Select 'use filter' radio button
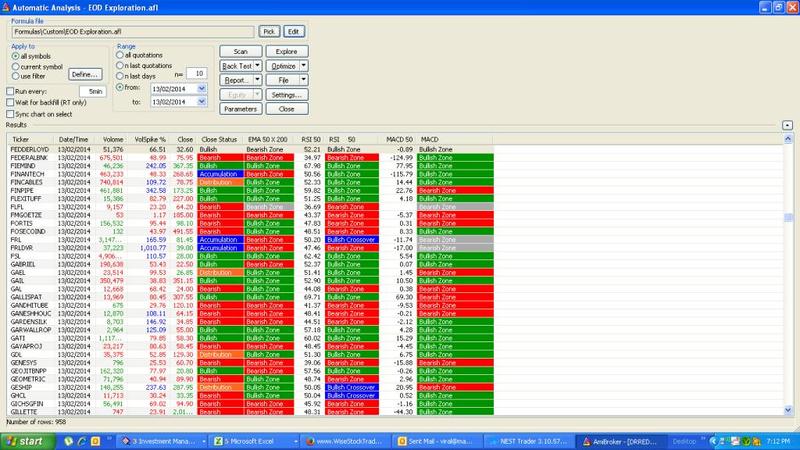Image resolution: width=800 pixels, height=450 pixels. pos(16,76)
